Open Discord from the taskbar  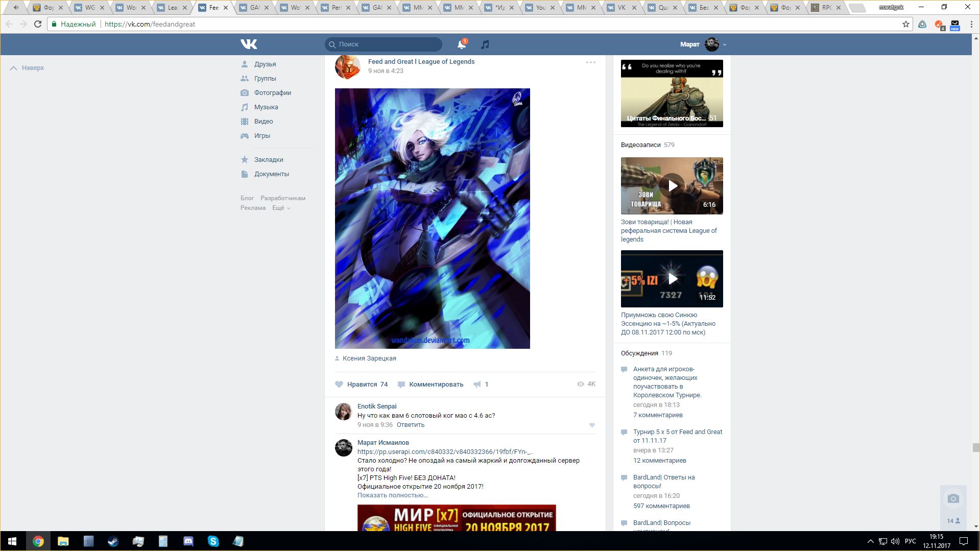click(188, 541)
